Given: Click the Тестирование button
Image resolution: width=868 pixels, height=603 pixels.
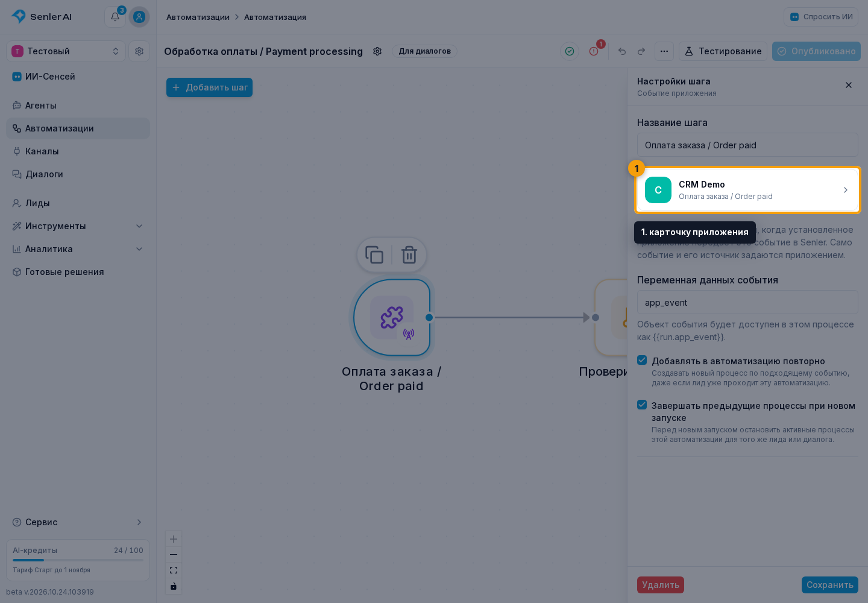Looking at the screenshot, I should click(x=723, y=51).
